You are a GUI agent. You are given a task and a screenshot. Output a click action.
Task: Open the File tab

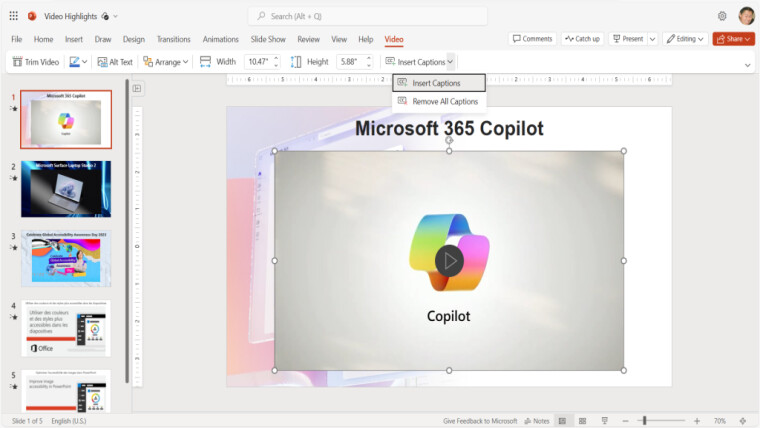16,39
